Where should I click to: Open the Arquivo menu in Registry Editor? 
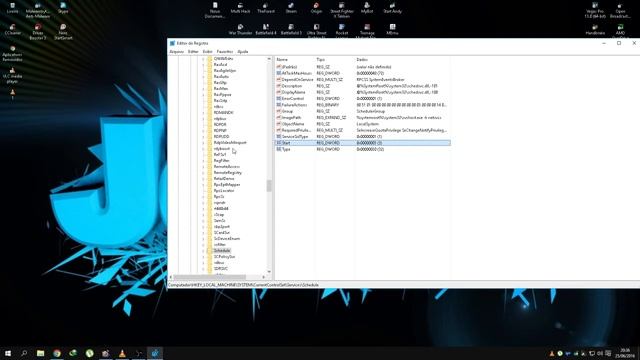177,52
